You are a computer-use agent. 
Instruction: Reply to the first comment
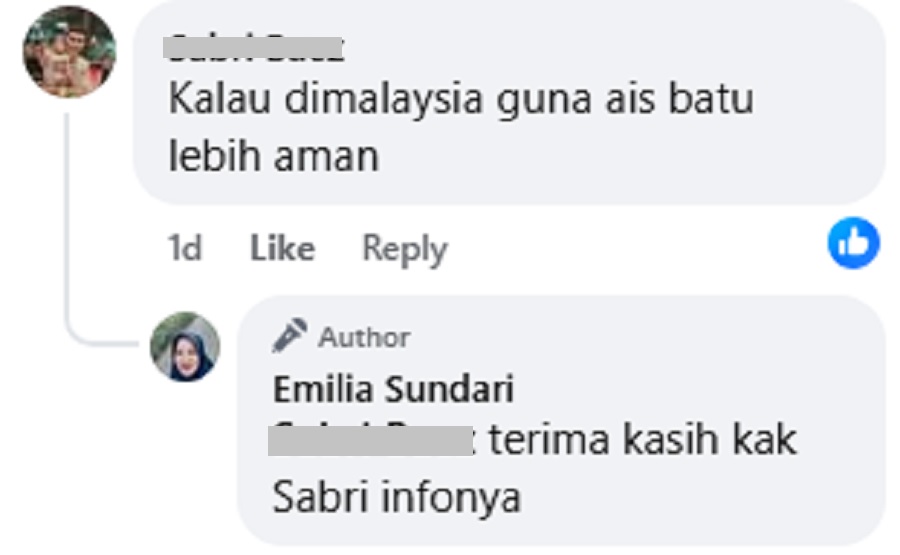[405, 250]
